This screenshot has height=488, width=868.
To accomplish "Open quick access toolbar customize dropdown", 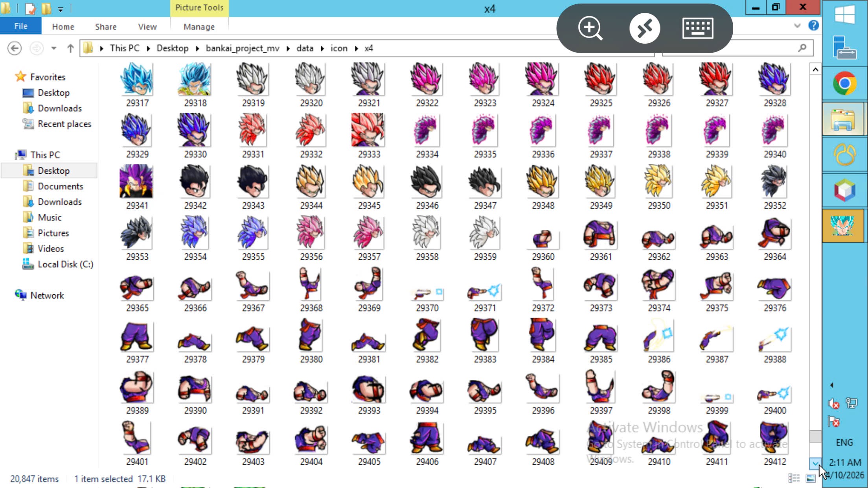I will 61,9.
